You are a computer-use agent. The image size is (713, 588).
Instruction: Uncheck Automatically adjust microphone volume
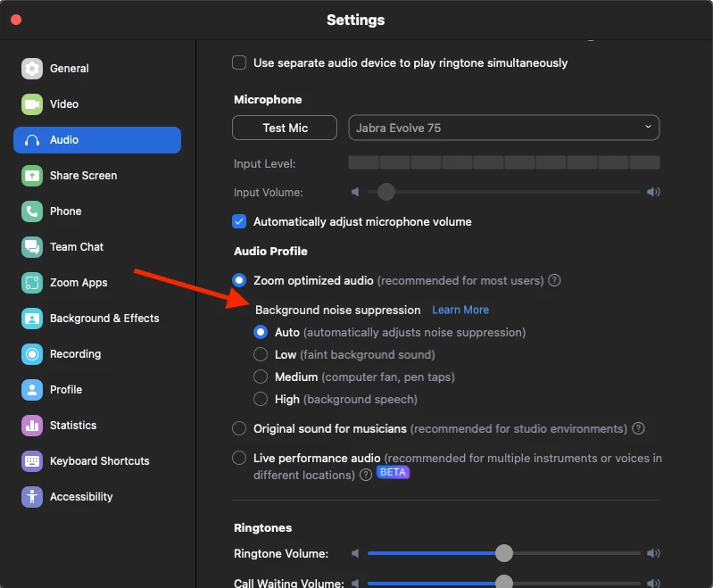coord(239,221)
